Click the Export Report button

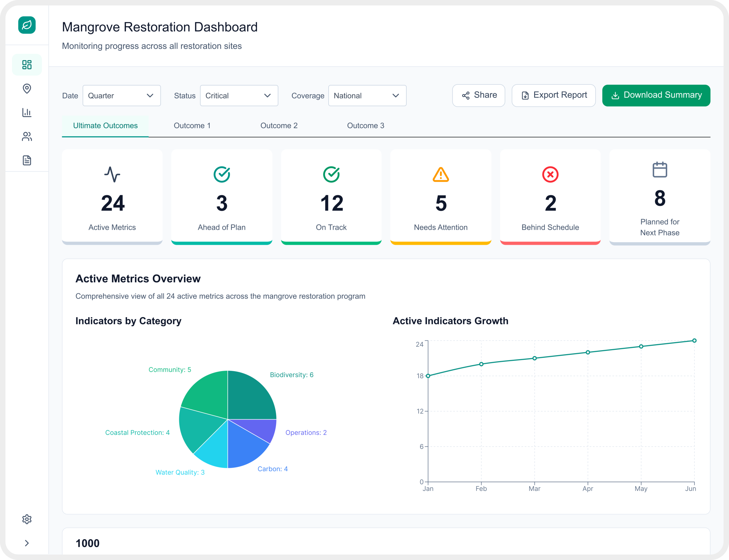(553, 95)
